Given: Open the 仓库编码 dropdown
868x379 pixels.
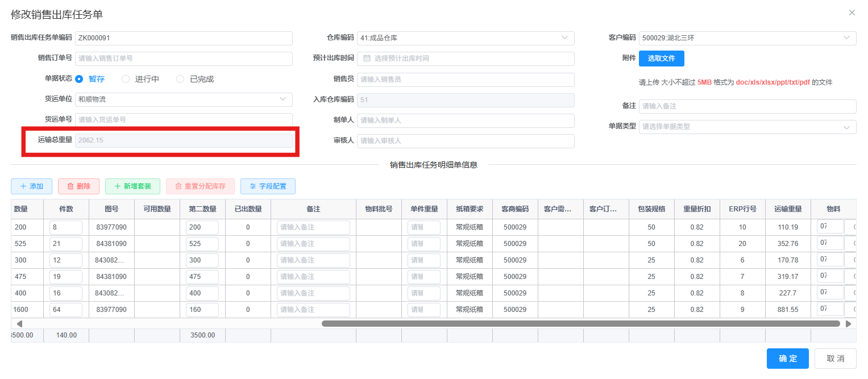Looking at the screenshot, I should (x=466, y=38).
